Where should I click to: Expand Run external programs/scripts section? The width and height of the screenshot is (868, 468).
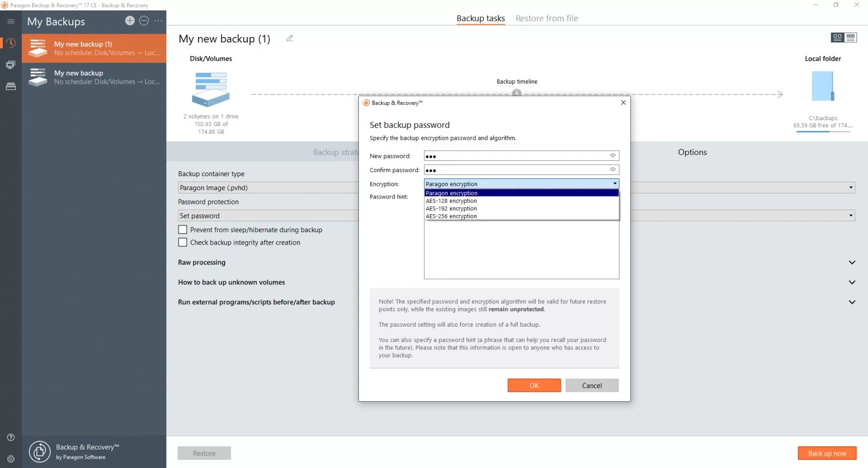[852, 302]
